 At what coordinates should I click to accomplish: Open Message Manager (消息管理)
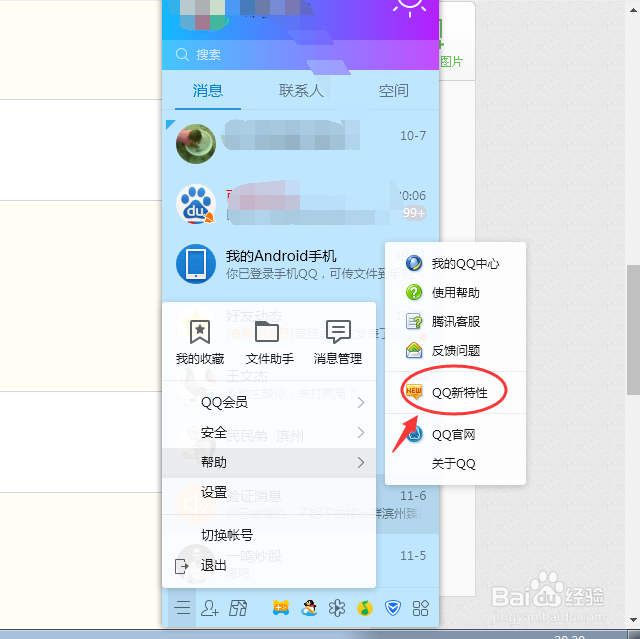click(338, 342)
